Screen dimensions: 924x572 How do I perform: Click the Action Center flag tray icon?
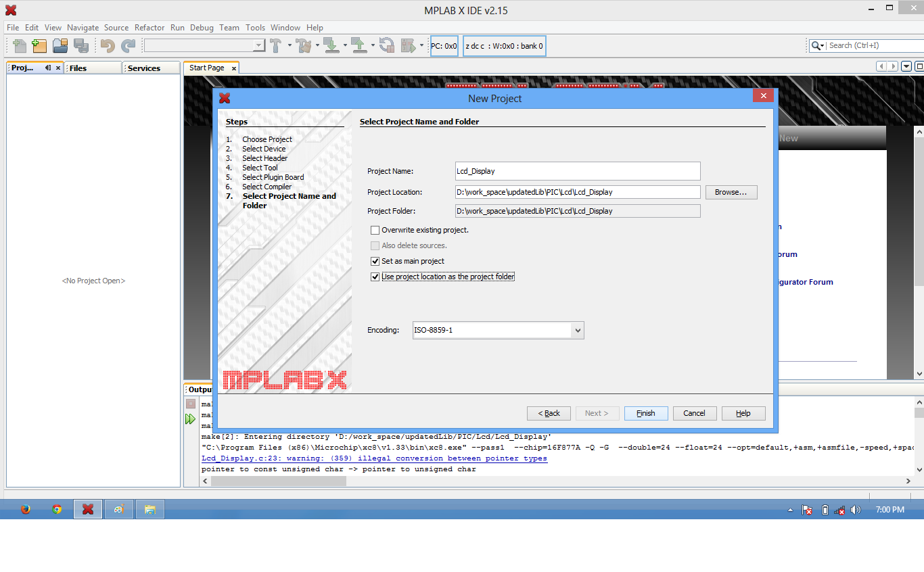point(807,510)
